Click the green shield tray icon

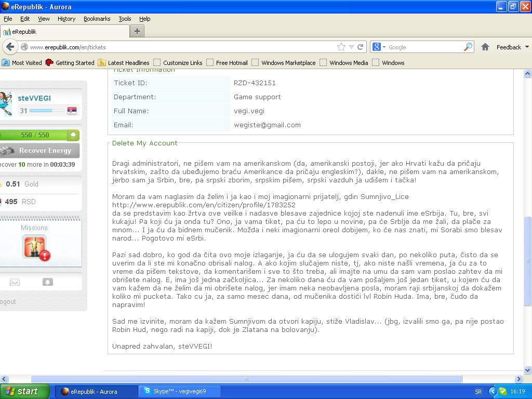pyautogui.click(x=503, y=392)
